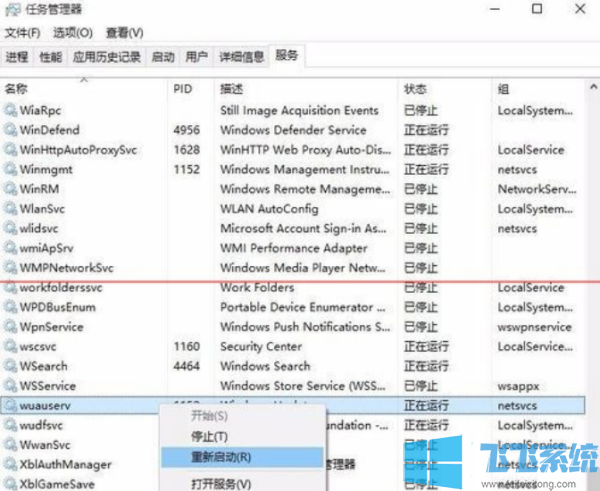This screenshot has width=600, height=491.
Task: Click the wsappx group cell
Action: click(518, 387)
